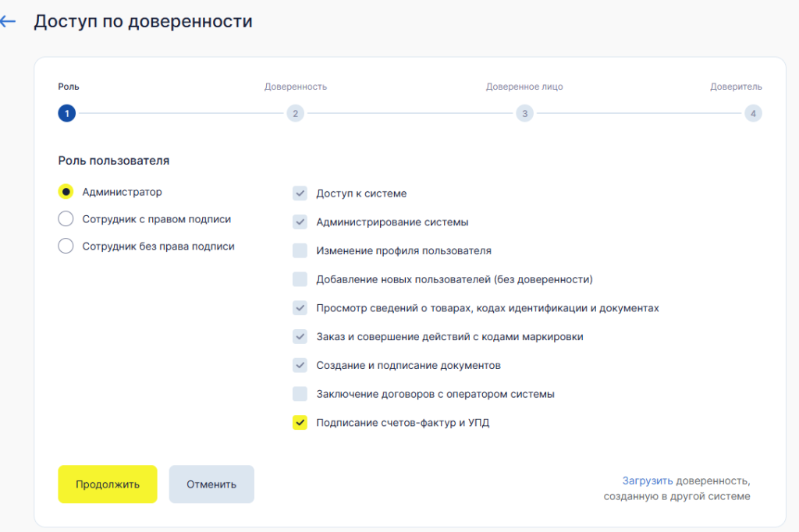
Task: Toggle Создание и подписание документов checkbox
Action: coord(300,365)
